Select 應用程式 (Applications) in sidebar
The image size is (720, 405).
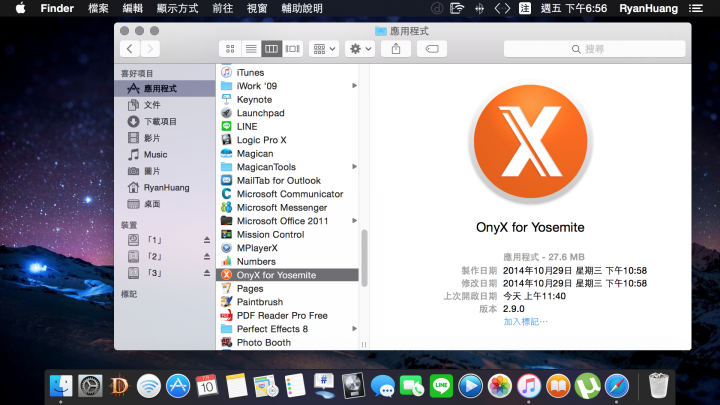click(164, 89)
